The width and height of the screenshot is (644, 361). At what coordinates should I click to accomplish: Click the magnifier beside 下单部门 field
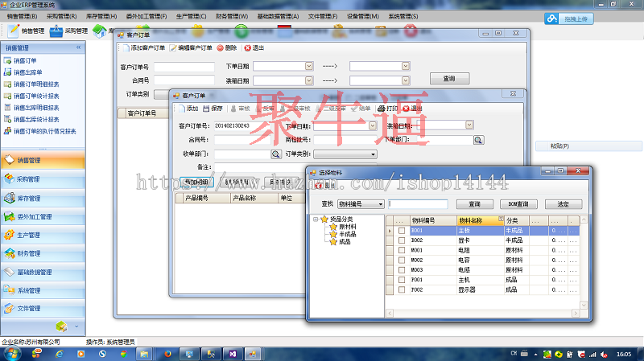pyautogui.click(x=478, y=140)
